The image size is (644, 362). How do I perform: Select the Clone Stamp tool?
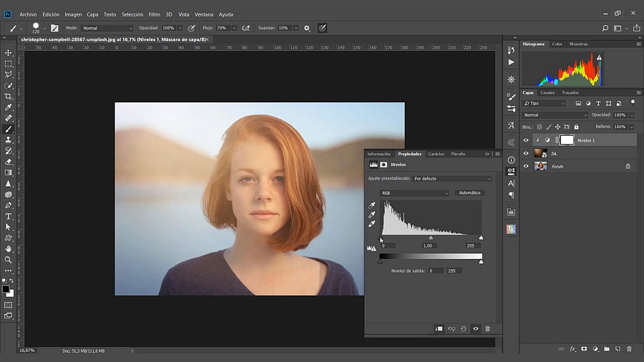tap(8, 140)
